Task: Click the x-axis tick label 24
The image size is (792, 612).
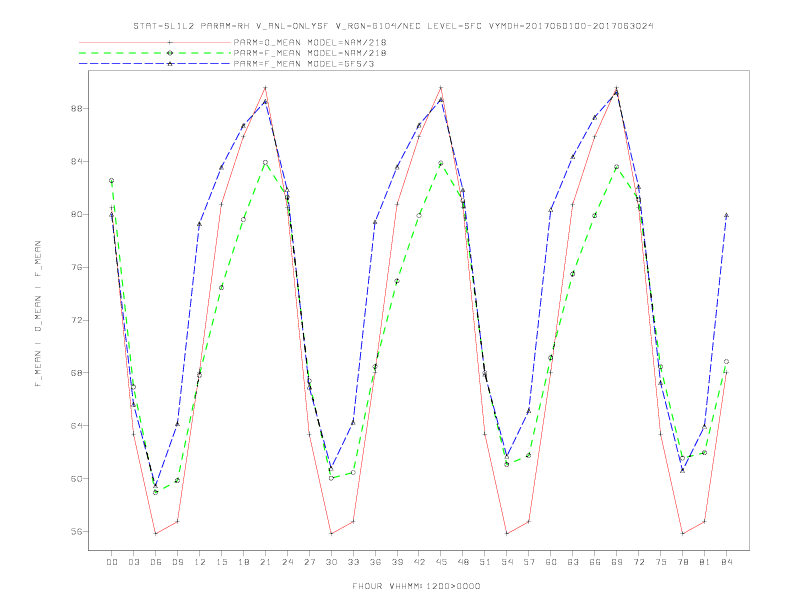Action: click(x=287, y=562)
